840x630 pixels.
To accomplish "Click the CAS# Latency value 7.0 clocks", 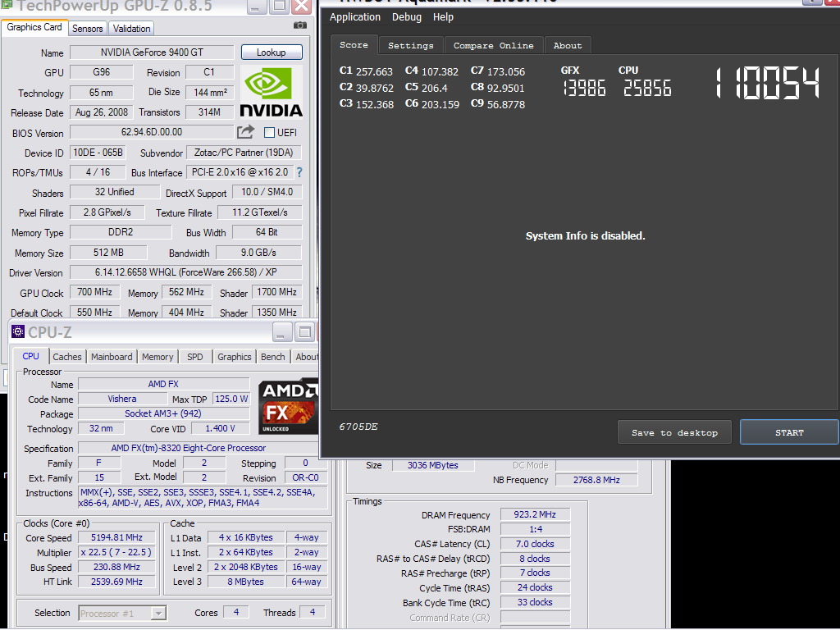I will pos(535,544).
